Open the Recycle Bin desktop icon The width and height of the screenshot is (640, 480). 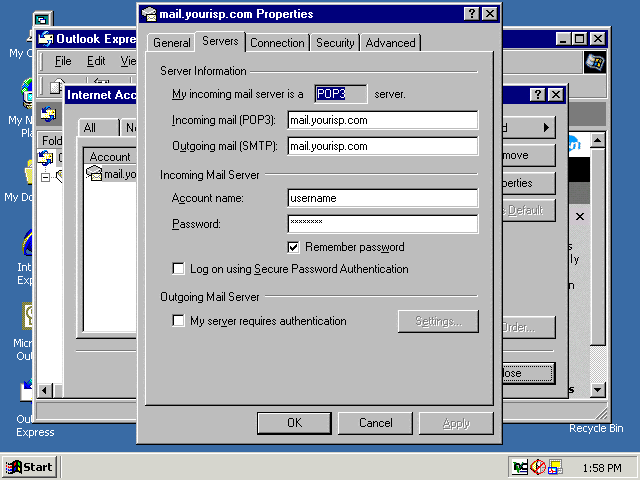(596, 428)
